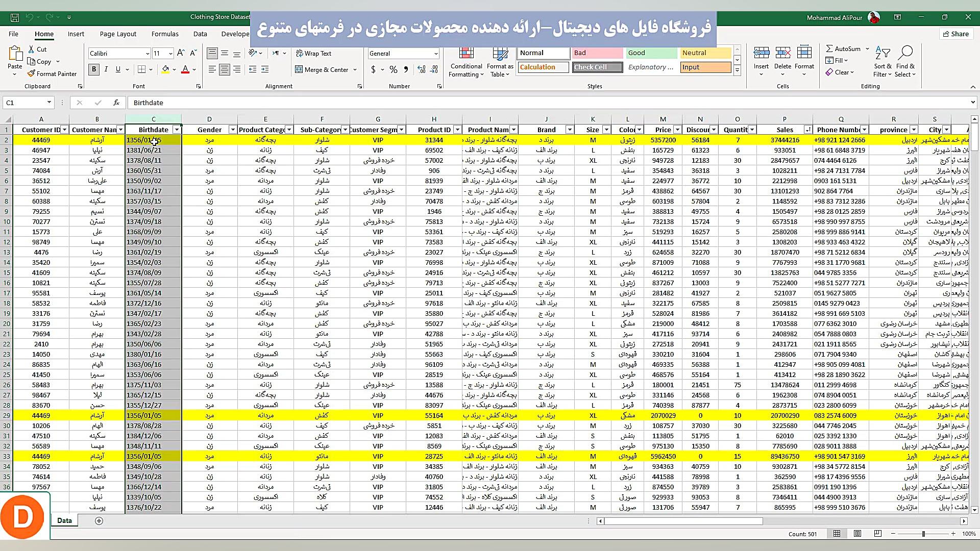The width and height of the screenshot is (980, 551).
Task: Open the Calibri font name dropdown
Action: (x=148, y=54)
